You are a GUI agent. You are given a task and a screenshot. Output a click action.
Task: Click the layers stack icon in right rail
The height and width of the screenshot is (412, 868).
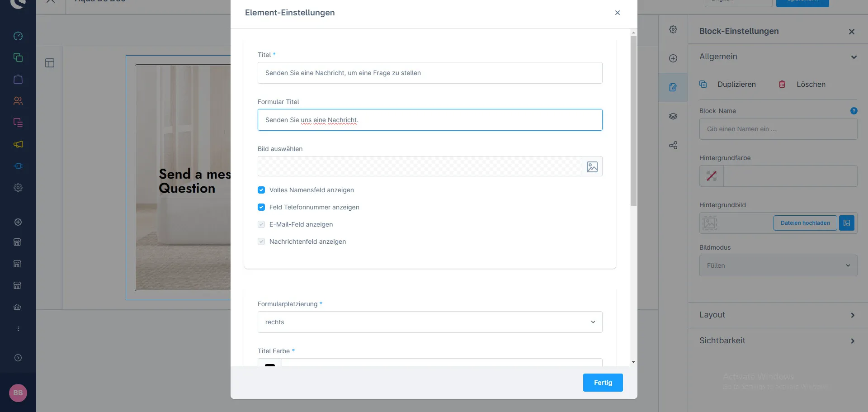click(673, 116)
